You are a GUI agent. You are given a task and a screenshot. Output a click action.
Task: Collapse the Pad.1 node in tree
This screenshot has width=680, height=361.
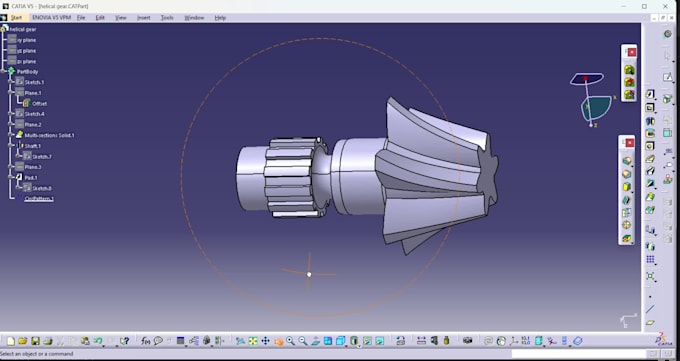(x=11, y=177)
